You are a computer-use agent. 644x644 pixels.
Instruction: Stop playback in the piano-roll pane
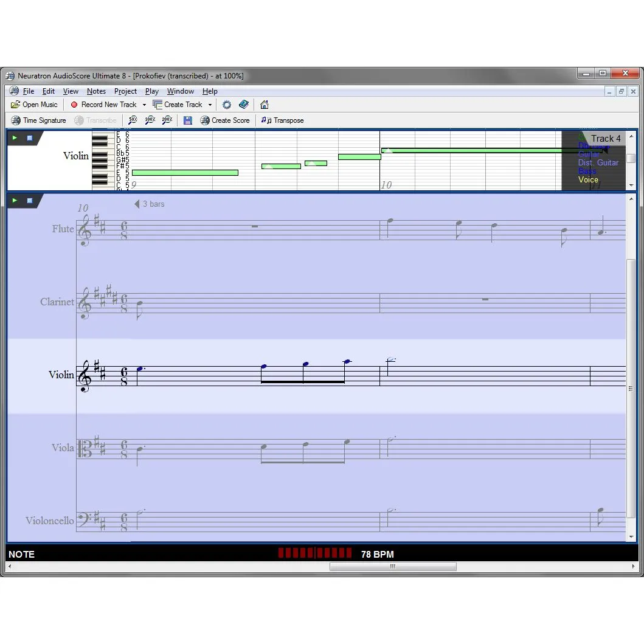(x=30, y=137)
